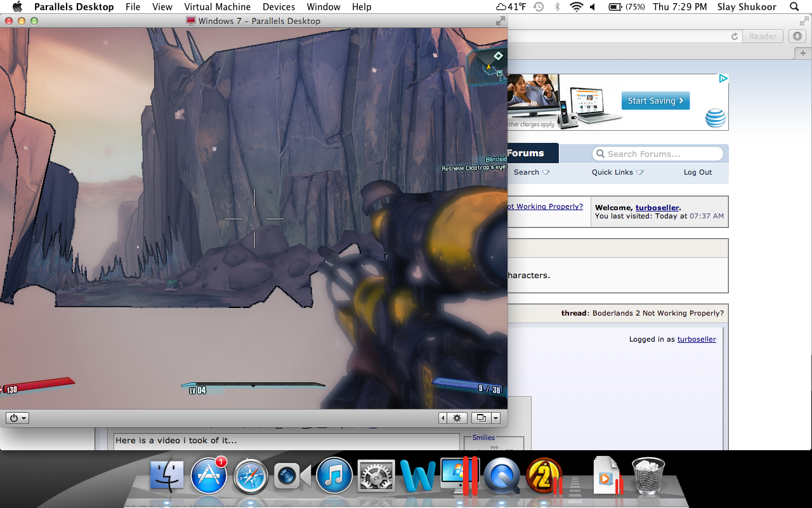Open the Help menu
The width and height of the screenshot is (812, 508).
(362, 7)
